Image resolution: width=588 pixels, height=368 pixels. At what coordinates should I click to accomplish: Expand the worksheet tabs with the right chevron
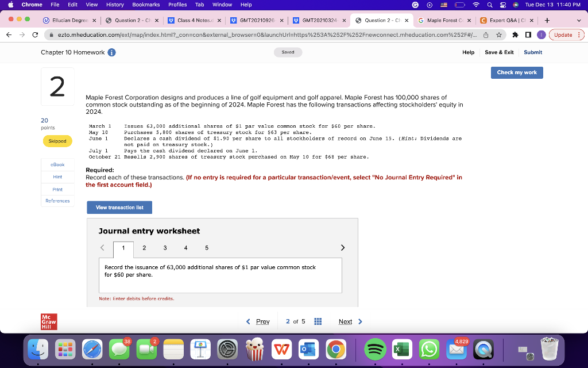342,247
